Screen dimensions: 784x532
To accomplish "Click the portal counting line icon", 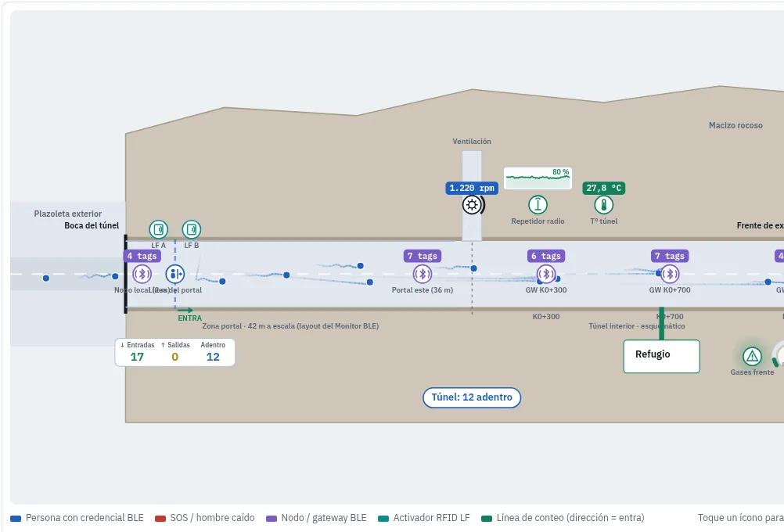I will click(175, 274).
